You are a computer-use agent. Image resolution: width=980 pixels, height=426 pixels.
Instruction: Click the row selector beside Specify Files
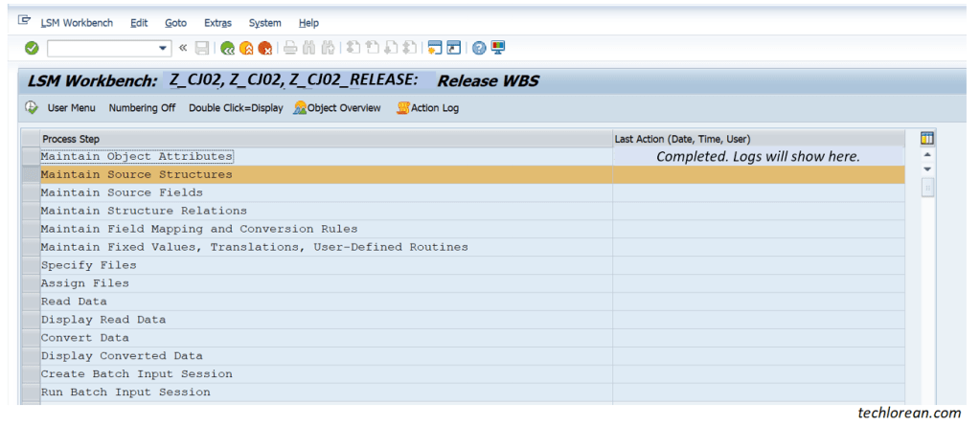tap(31, 265)
